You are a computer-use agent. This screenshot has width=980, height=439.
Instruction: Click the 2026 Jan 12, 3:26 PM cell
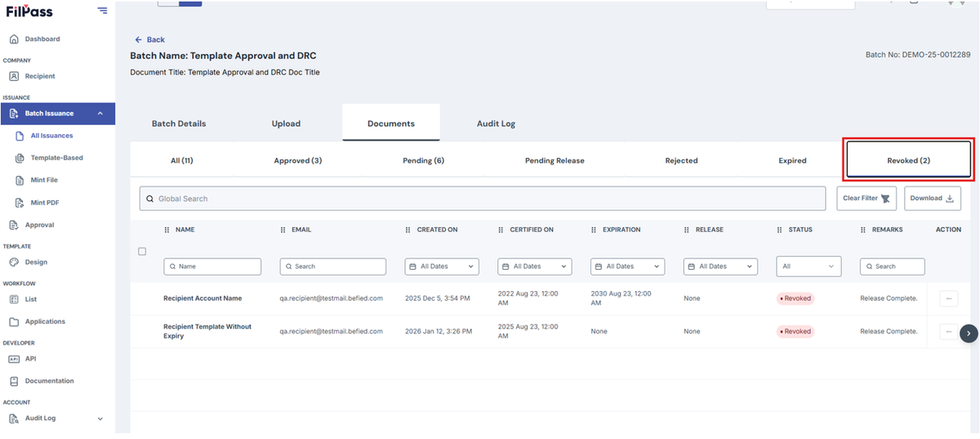click(438, 331)
